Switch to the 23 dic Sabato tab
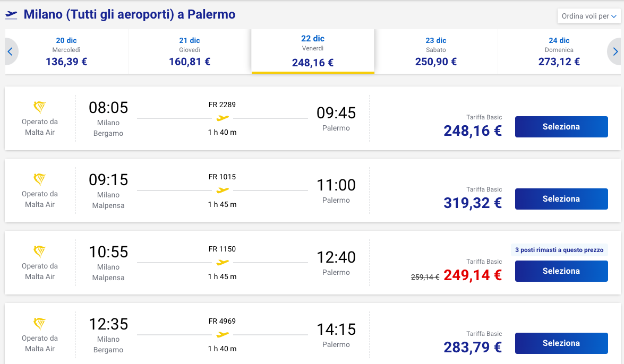 click(436, 51)
